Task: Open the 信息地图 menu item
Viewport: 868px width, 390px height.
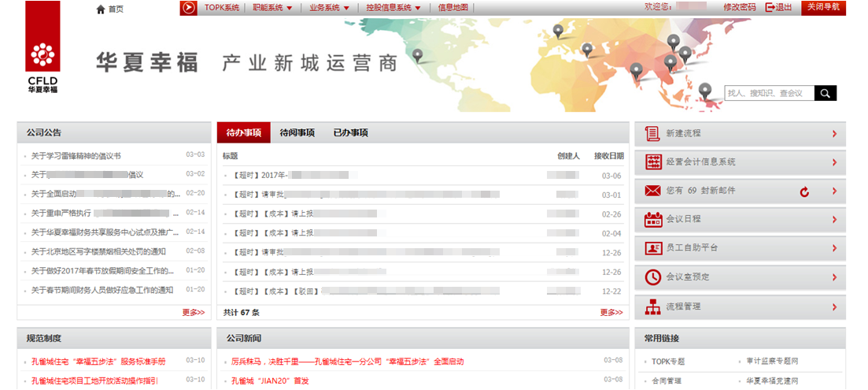Action: point(452,8)
